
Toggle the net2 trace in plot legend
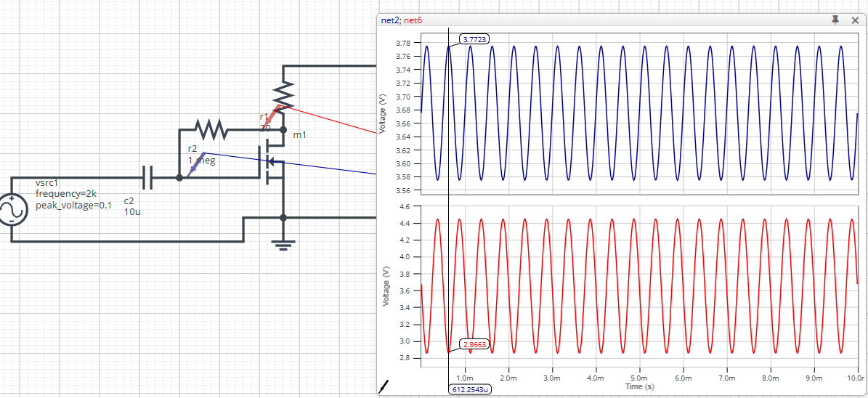[x=390, y=20]
